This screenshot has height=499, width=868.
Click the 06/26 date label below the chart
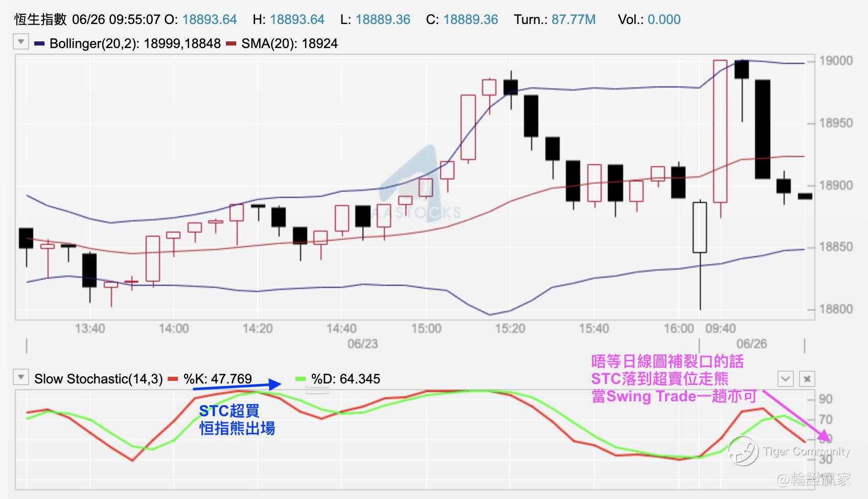click(751, 344)
